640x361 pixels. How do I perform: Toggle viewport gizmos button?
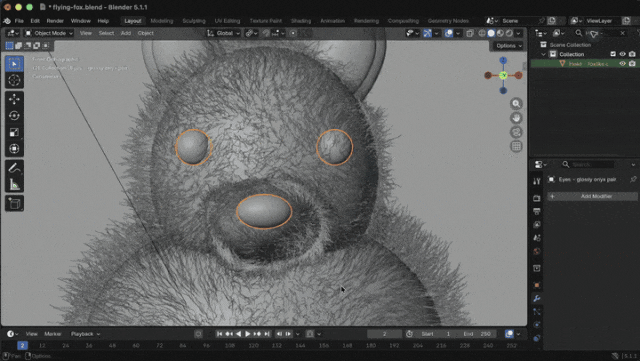pyautogui.click(x=427, y=33)
